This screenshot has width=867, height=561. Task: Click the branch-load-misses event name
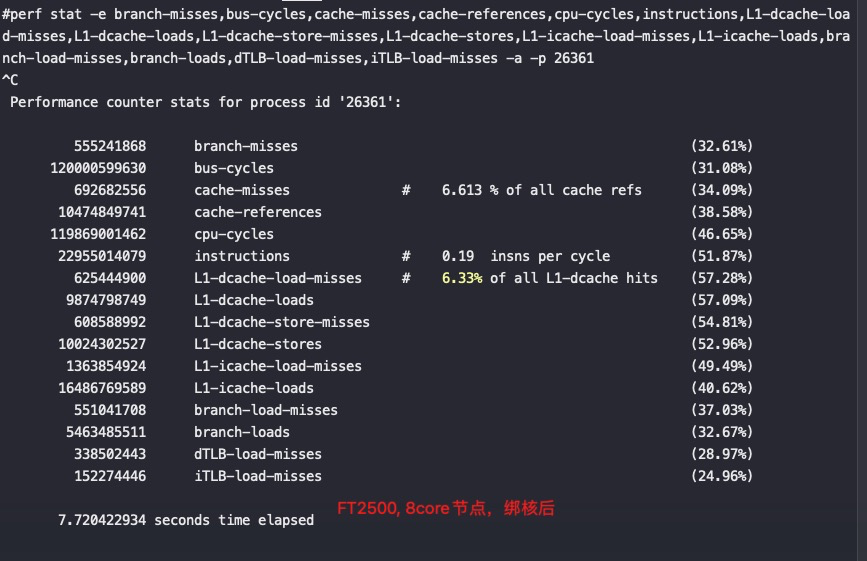click(265, 410)
